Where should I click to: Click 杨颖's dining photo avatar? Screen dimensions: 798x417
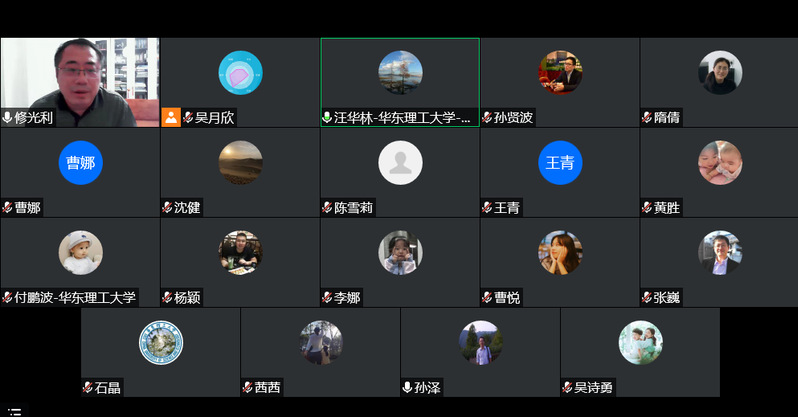point(240,253)
